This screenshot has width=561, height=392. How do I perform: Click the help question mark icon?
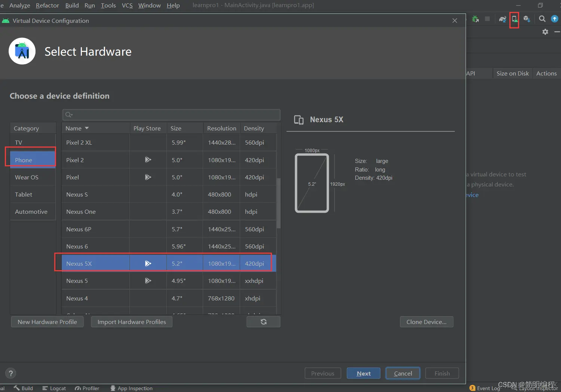[11, 373]
